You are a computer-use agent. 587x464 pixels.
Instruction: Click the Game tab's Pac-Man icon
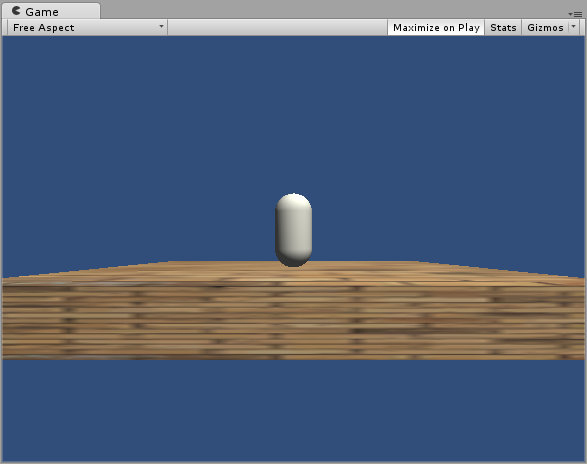pos(16,10)
